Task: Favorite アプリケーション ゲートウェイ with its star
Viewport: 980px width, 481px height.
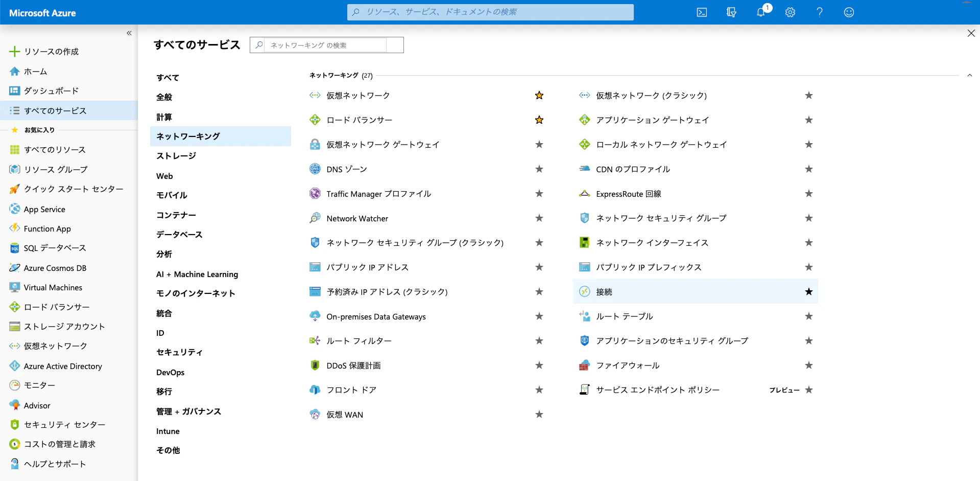Action: coord(809,120)
